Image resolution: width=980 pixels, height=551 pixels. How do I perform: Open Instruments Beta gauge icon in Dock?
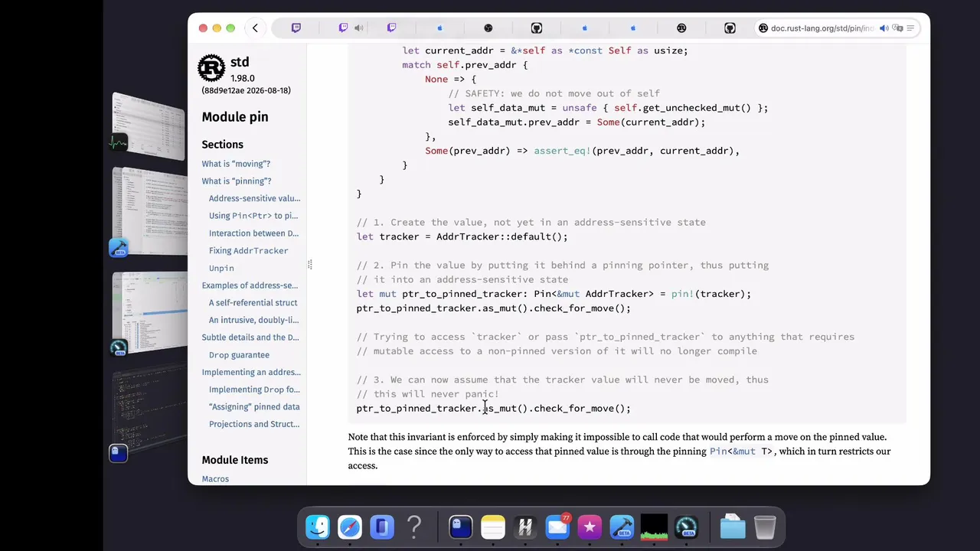tap(686, 527)
